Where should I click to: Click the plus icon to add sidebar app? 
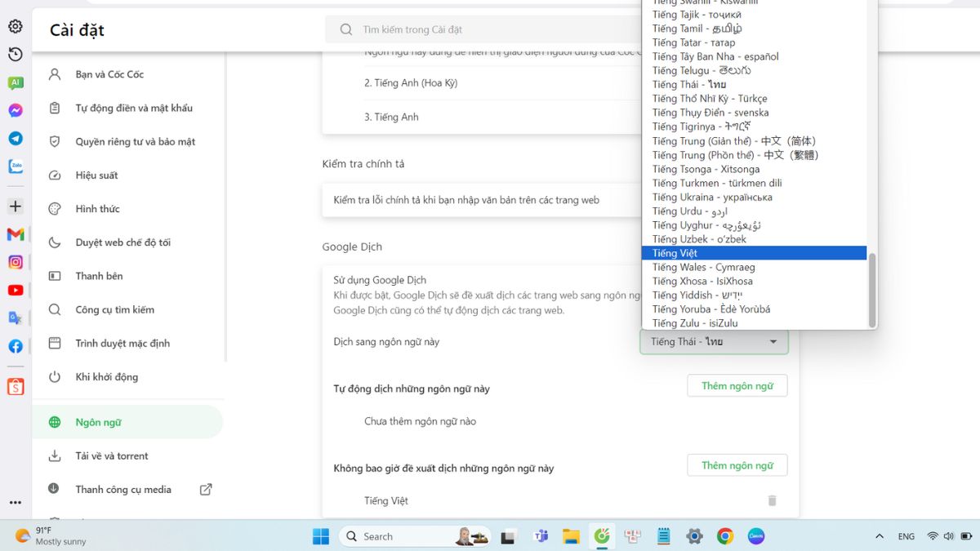[15, 206]
